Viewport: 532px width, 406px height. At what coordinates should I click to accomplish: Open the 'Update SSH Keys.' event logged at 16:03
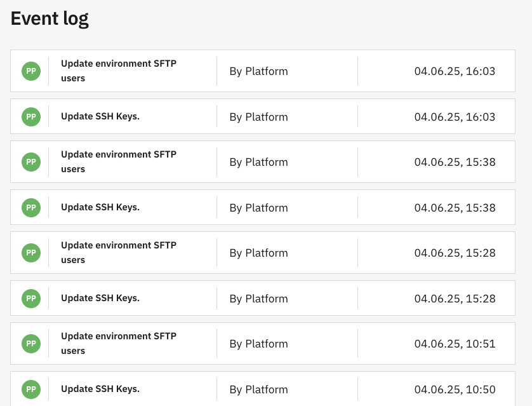(x=100, y=117)
